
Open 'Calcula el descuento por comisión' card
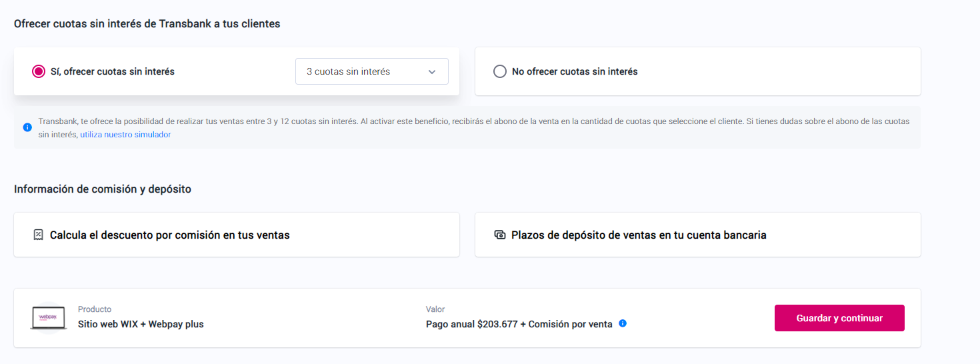[237, 235]
